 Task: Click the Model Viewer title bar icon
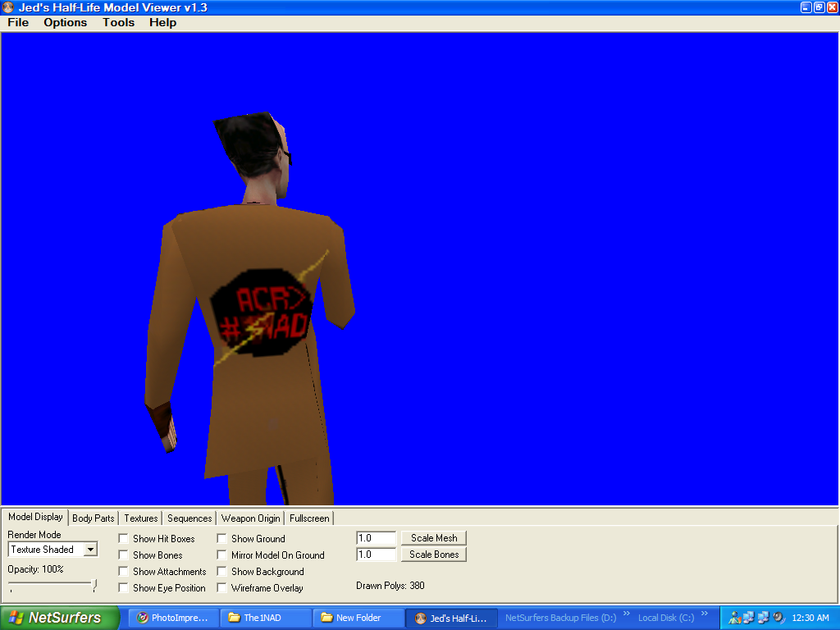(8, 7)
